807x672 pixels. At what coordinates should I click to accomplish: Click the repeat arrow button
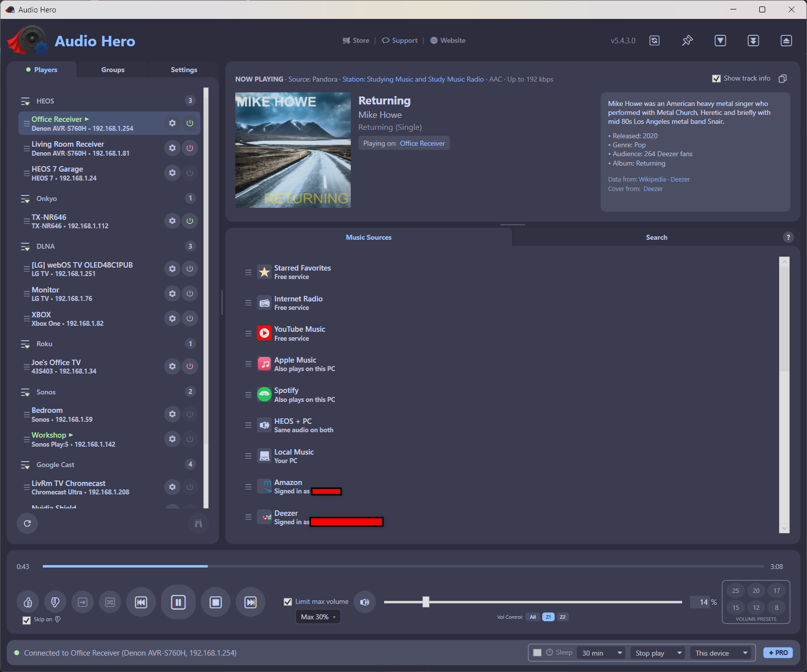pos(83,602)
